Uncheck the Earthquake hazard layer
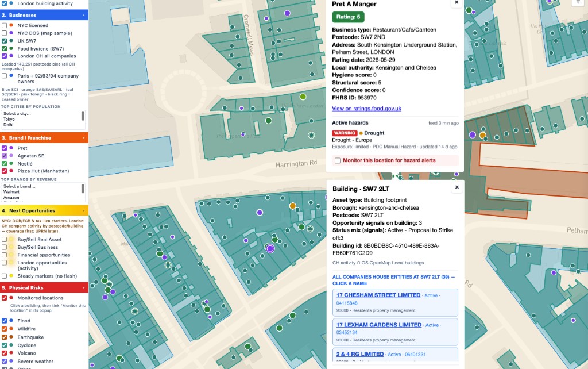 tap(4, 337)
